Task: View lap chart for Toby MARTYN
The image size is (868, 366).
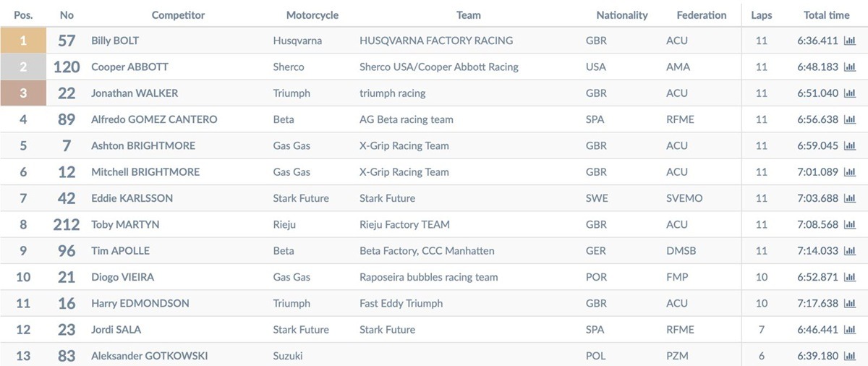Action: (x=850, y=224)
